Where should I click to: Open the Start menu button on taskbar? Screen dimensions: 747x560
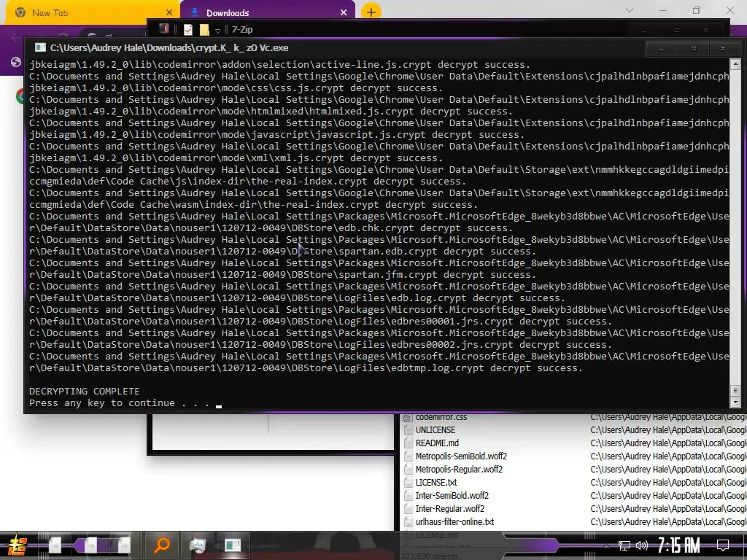click(x=18, y=545)
